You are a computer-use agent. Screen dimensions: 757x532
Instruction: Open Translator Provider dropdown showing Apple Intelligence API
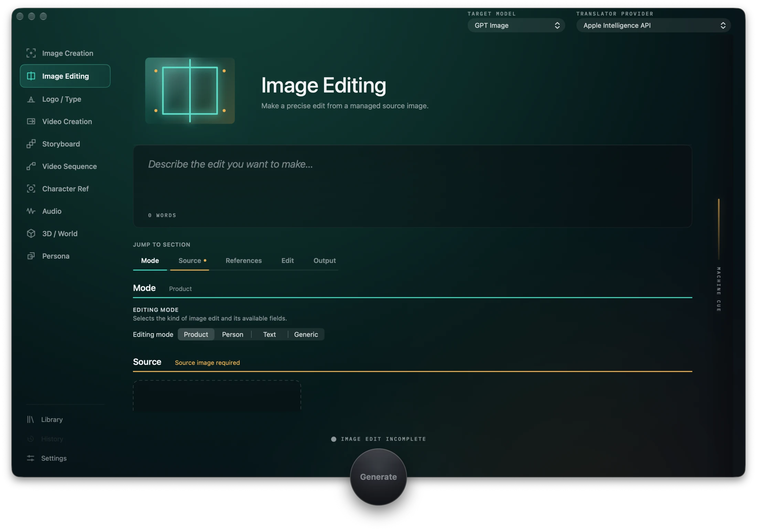click(x=653, y=25)
